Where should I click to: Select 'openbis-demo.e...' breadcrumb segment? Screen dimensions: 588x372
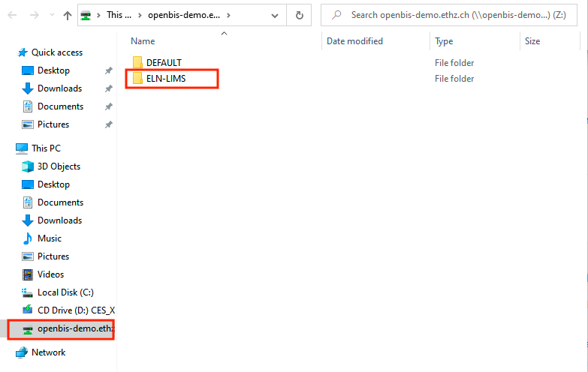tap(184, 15)
